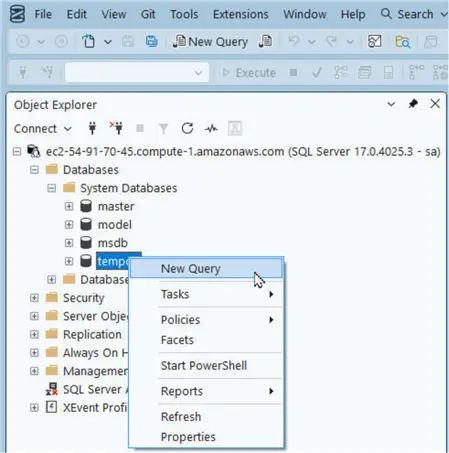Click the Save single file icon
This screenshot has height=453, width=449.
click(128, 42)
